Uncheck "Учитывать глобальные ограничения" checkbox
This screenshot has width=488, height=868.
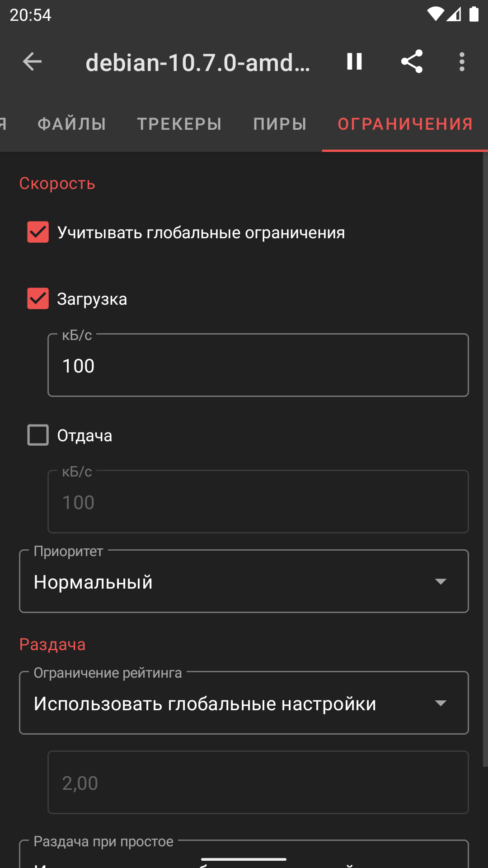coord(38,232)
